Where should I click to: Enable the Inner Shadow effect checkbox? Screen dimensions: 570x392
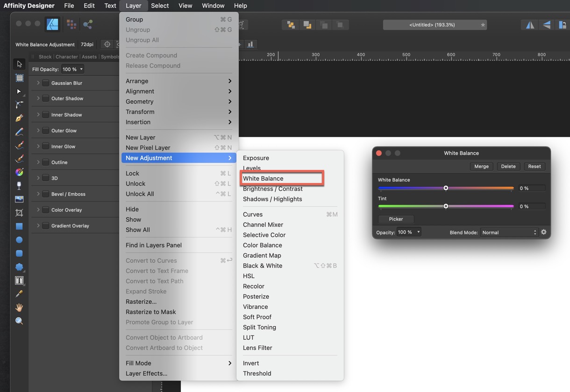pos(45,115)
